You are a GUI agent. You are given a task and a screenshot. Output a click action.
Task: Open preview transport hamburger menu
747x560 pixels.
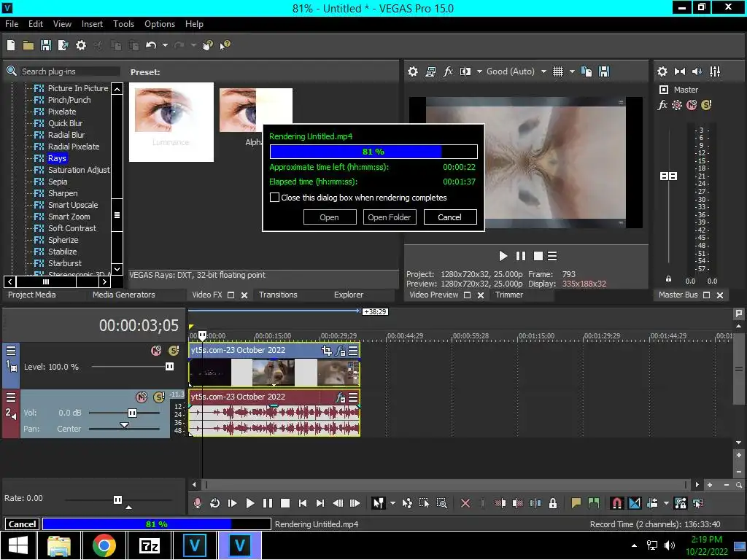click(x=552, y=256)
